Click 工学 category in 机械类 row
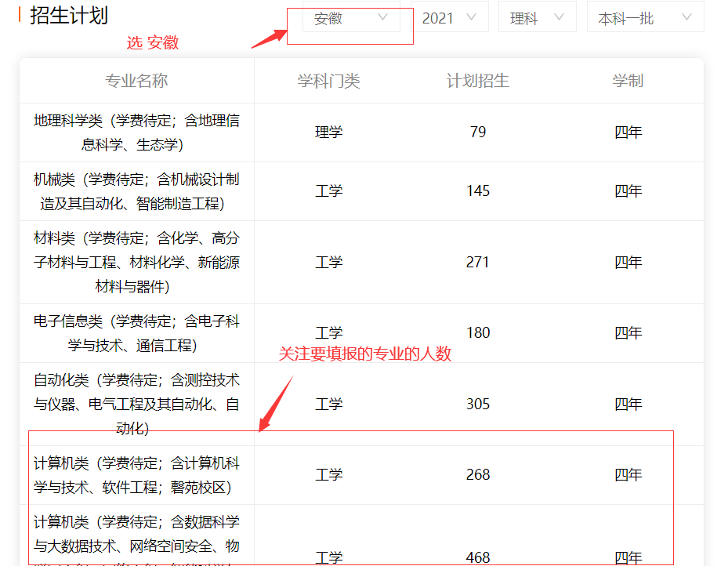 [328, 190]
